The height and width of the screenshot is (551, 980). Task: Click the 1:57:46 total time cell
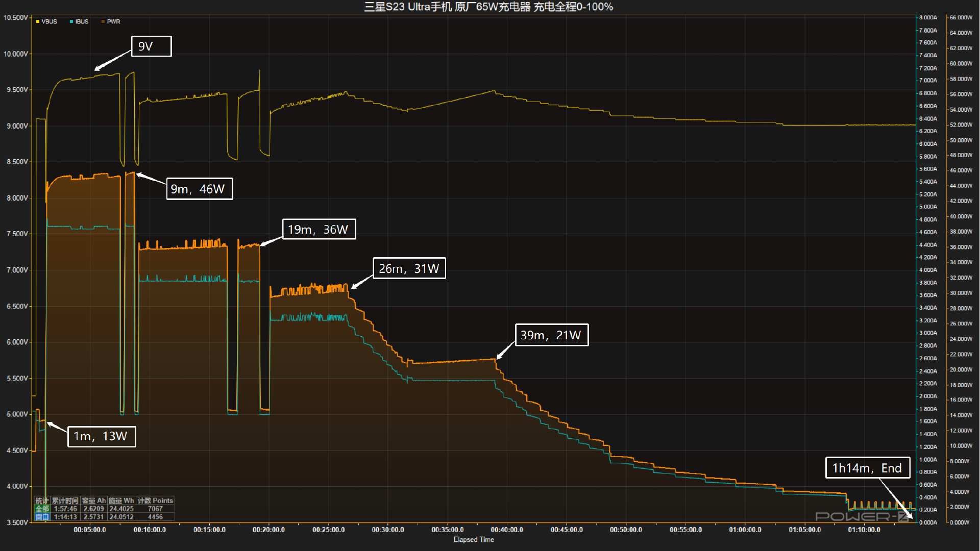(x=65, y=509)
